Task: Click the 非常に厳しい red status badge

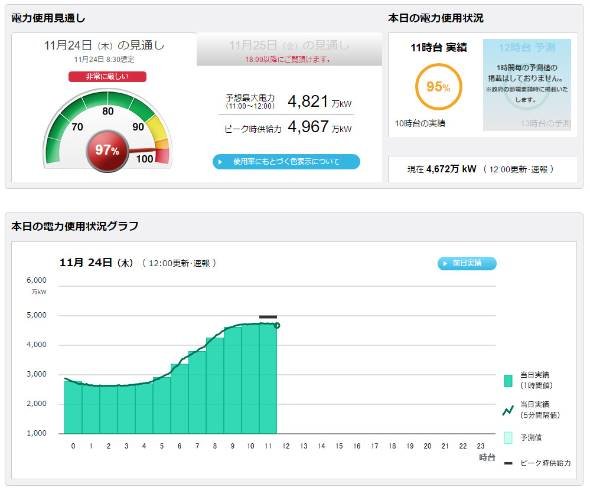Action: click(x=107, y=77)
